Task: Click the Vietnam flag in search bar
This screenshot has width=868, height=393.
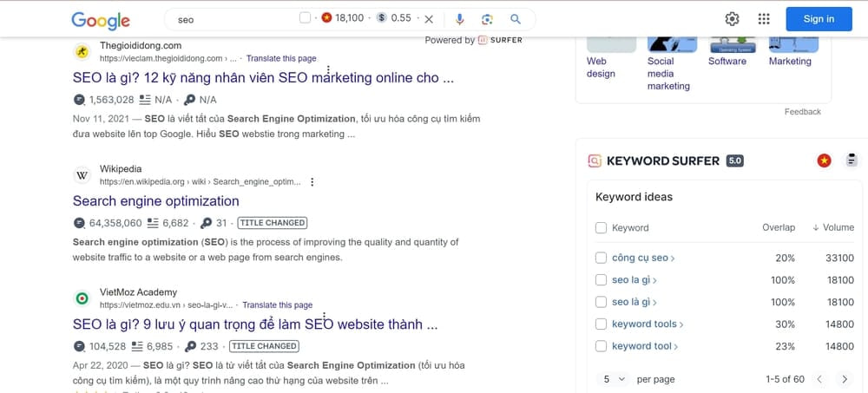Action: tap(326, 17)
